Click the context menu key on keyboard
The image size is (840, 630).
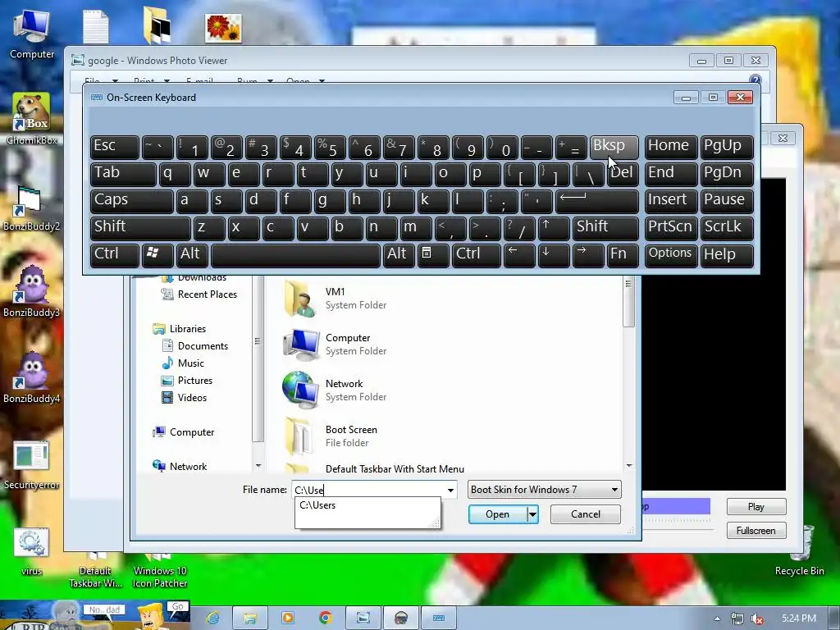coord(433,254)
